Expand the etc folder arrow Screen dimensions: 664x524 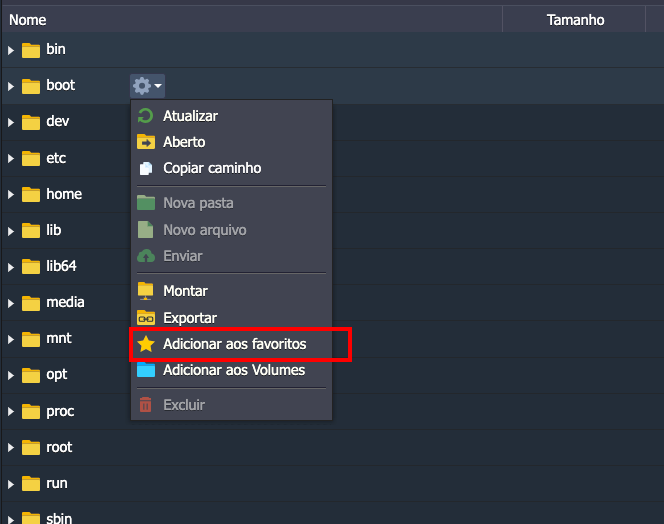[11, 158]
